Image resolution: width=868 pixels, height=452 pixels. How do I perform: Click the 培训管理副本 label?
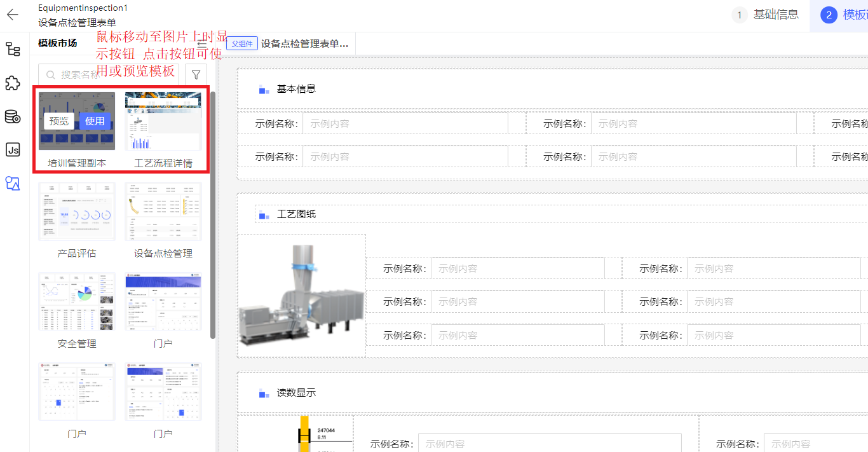click(x=77, y=163)
